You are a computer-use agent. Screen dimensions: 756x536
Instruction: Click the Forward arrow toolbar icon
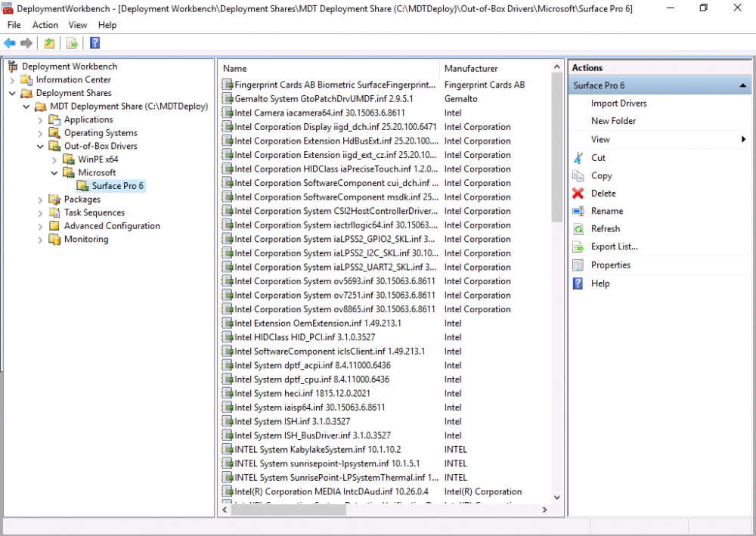[x=26, y=43]
